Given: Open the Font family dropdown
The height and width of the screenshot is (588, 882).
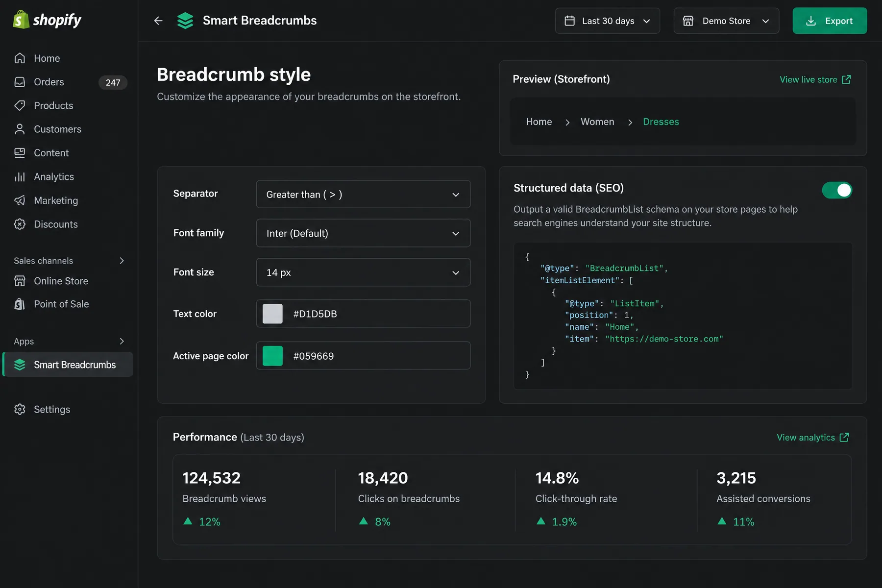Looking at the screenshot, I should (363, 233).
